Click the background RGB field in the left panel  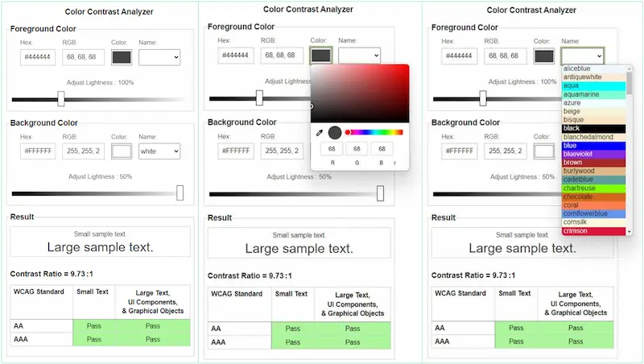tap(84, 151)
